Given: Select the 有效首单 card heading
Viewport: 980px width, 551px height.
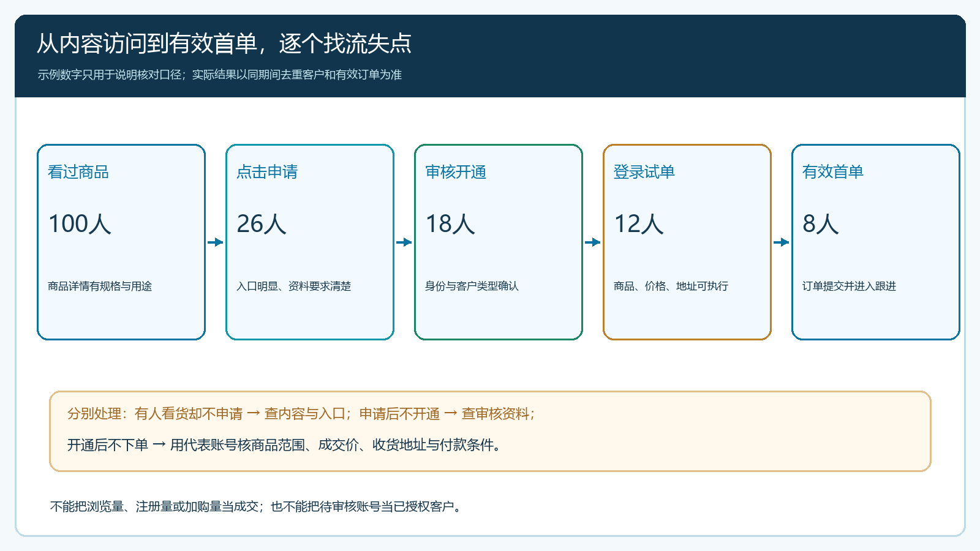Looking at the screenshot, I should pos(833,172).
